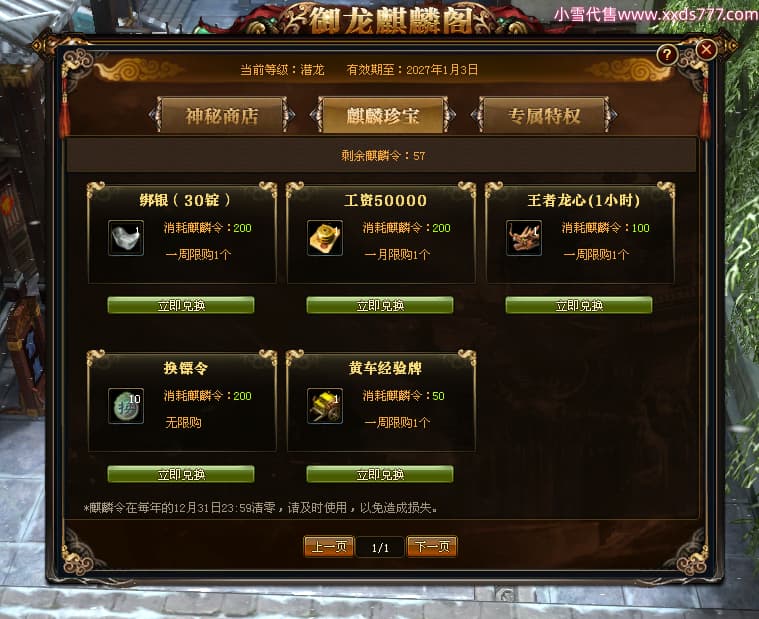Redeem 绑银 30锭 with 立即兑换

tap(181, 305)
